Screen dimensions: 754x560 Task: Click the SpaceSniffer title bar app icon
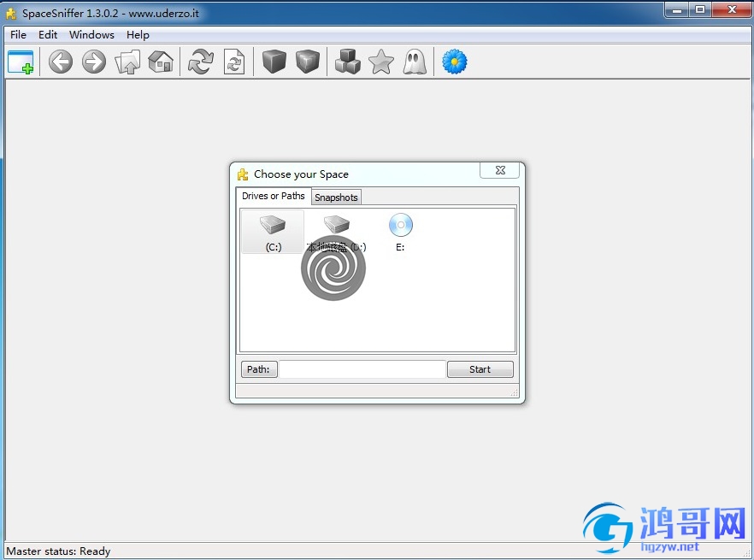point(11,14)
